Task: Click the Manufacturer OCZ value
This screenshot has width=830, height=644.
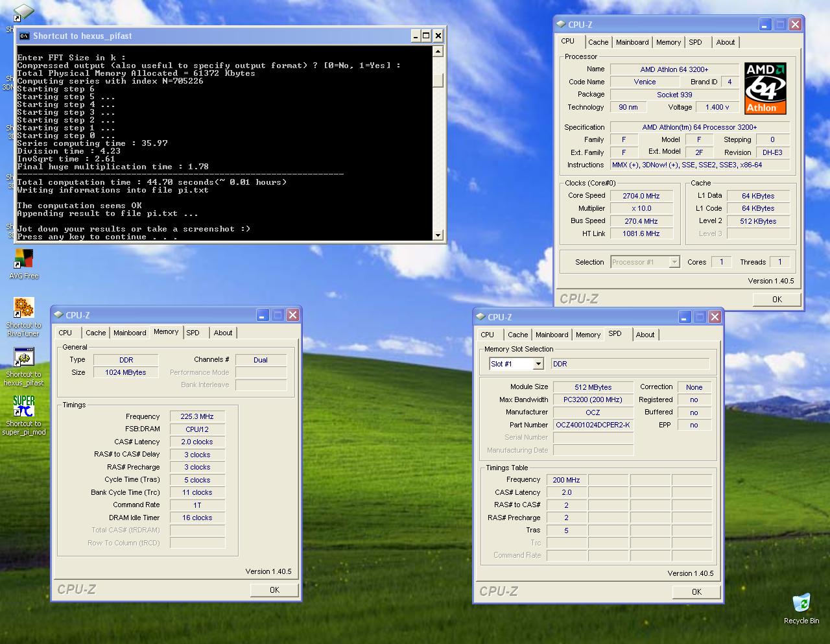Action: point(593,412)
